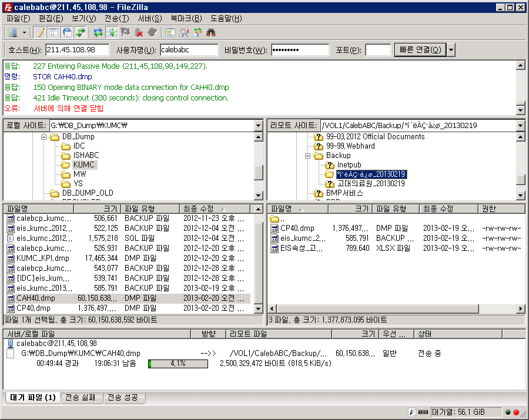This screenshot has width=529, height=420.
Task: Cancel the current operation via toolbar
Action: tap(125, 32)
